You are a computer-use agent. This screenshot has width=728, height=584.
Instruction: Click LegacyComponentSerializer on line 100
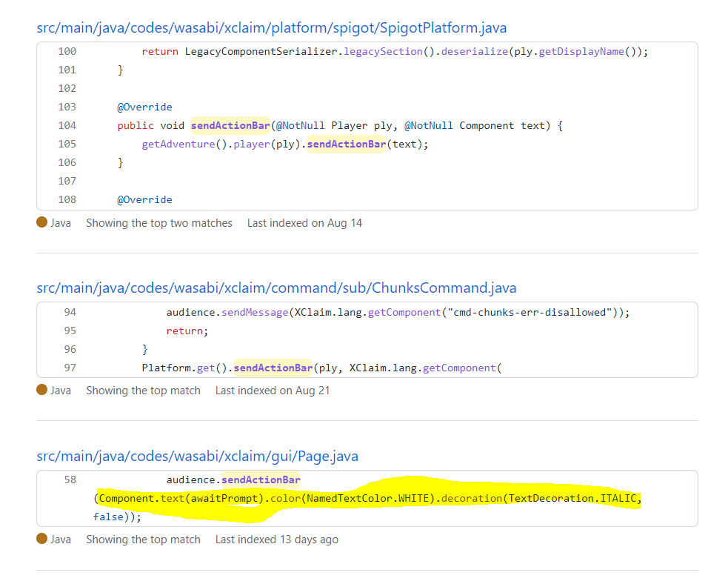coord(261,52)
